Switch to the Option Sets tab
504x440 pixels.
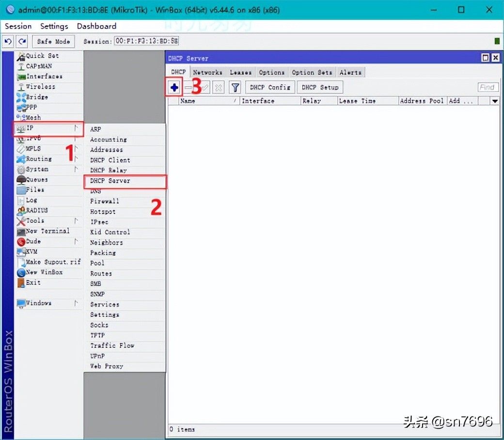click(312, 72)
